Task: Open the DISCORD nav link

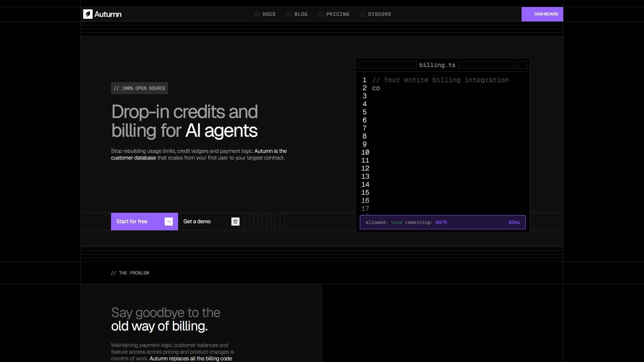Action: (376, 14)
